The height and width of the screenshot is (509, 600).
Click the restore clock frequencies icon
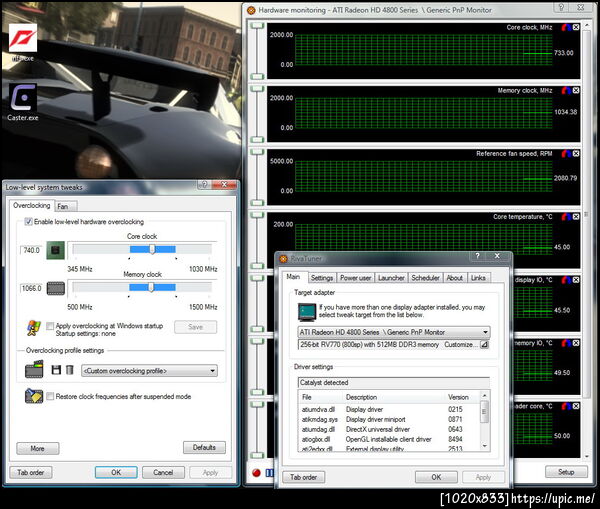point(34,396)
